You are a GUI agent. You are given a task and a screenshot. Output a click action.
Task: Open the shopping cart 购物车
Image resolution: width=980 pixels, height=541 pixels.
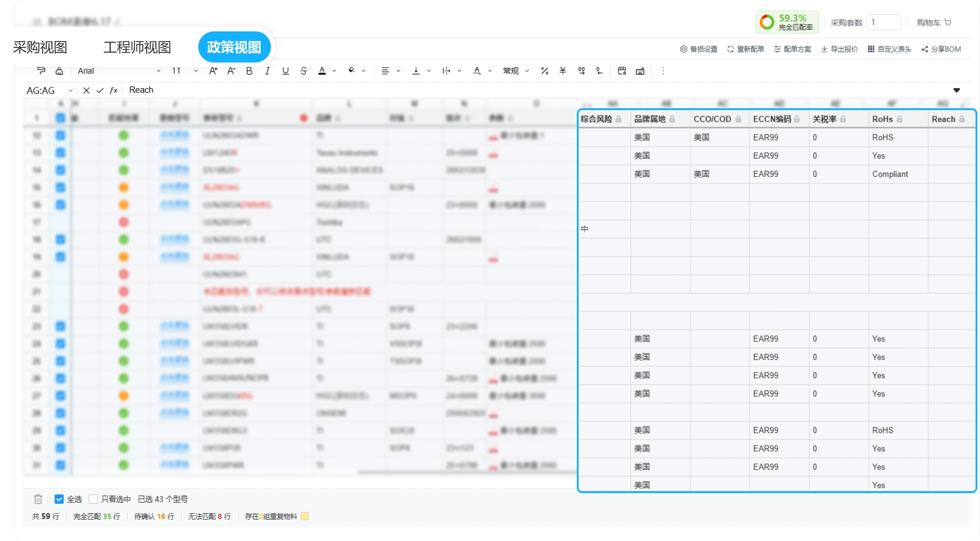click(934, 23)
